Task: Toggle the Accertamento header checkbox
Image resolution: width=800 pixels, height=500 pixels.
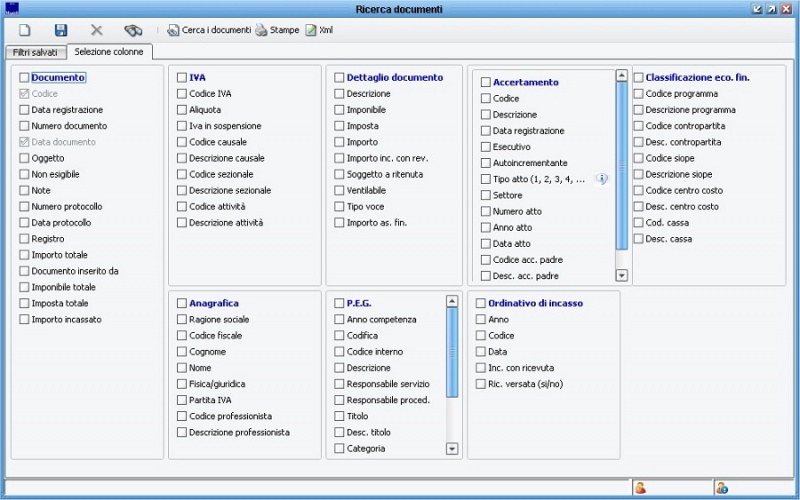Action: click(x=486, y=82)
